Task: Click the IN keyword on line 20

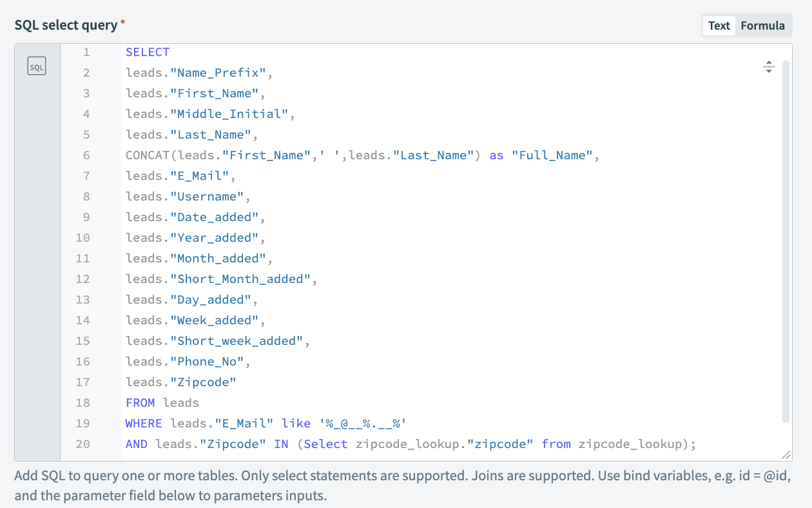Action: click(282, 444)
